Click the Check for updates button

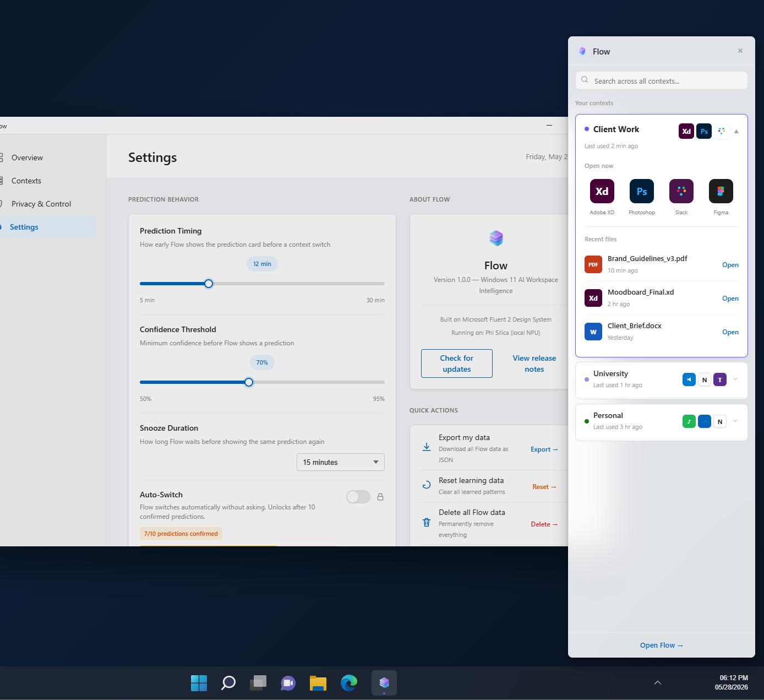[x=457, y=363]
